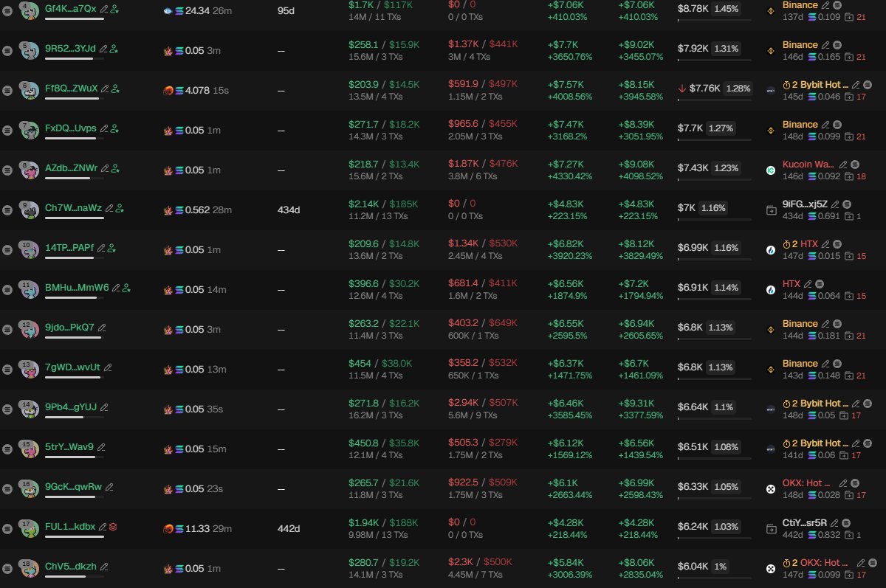Image resolution: width=886 pixels, height=588 pixels.
Task: Click the OKX logo icon in the 9GcK...qwRw row
Action: point(771,488)
